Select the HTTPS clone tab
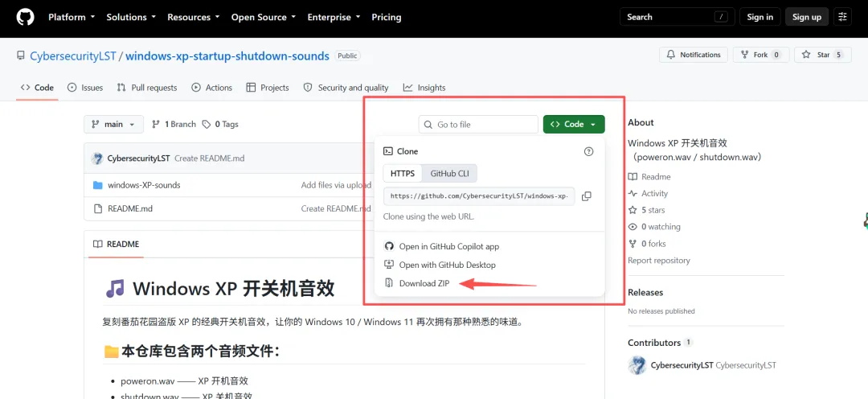Image resolution: width=868 pixels, height=399 pixels. (403, 174)
